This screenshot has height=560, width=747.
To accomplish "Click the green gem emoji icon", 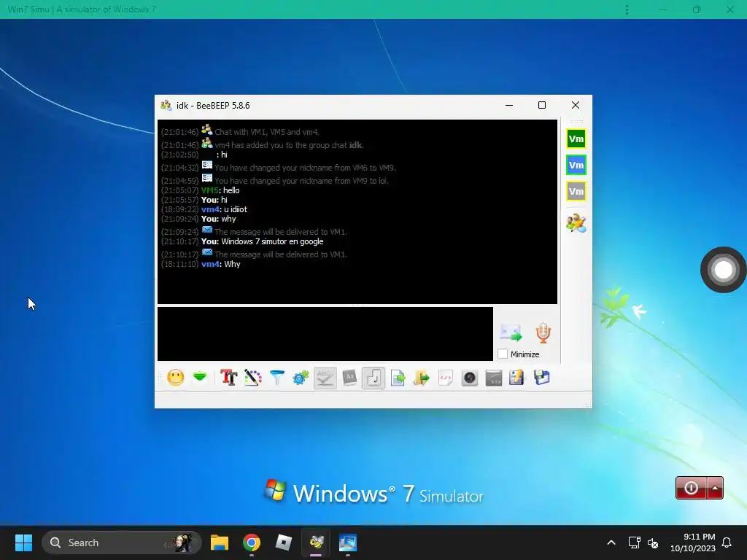I will tap(200, 378).
